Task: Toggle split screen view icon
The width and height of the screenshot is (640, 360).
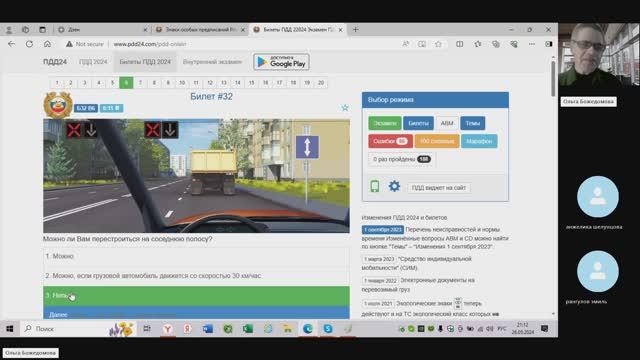Action: tap(460, 44)
